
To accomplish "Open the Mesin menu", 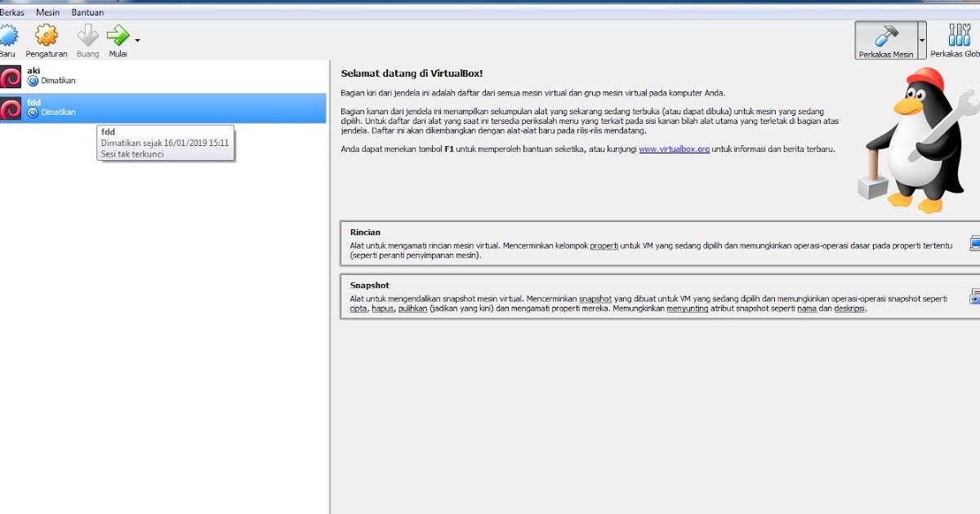I will pyautogui.click(x=47, y=12).
